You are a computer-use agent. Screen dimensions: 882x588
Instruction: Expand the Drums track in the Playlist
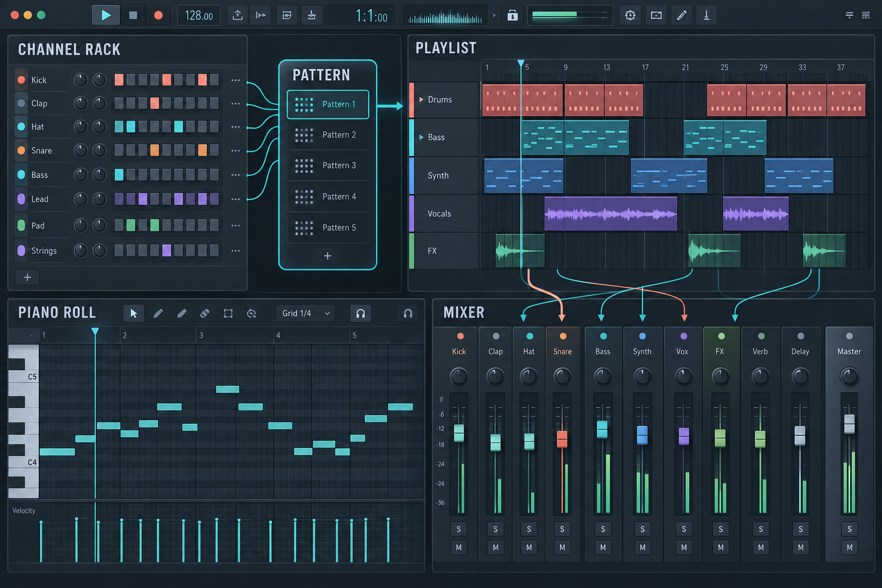(421, 100)
